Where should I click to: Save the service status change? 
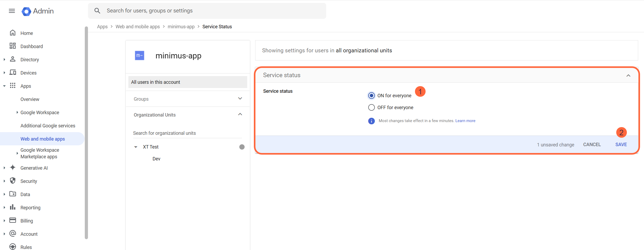pos(621,144)
